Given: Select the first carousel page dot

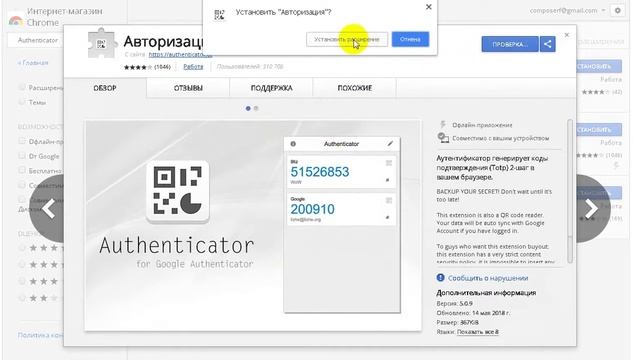Looking at the screenshot, I should tap(248, 109).
